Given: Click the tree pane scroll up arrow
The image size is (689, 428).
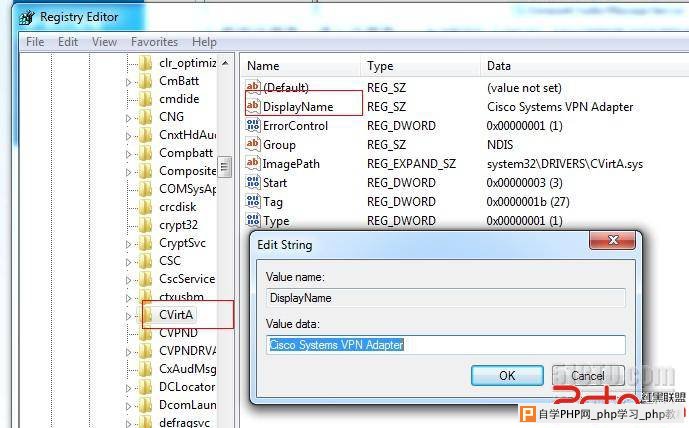Looking at the screenshot, I should [225, 63].
